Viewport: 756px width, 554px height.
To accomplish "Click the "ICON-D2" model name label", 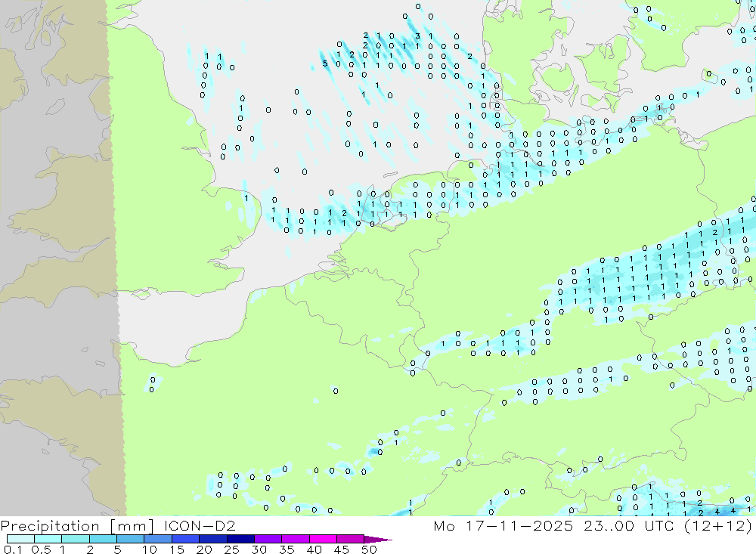I will point(200,525).
